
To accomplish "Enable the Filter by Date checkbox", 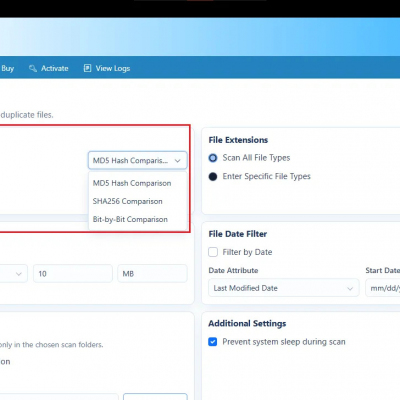I will (x=213, y=252).
